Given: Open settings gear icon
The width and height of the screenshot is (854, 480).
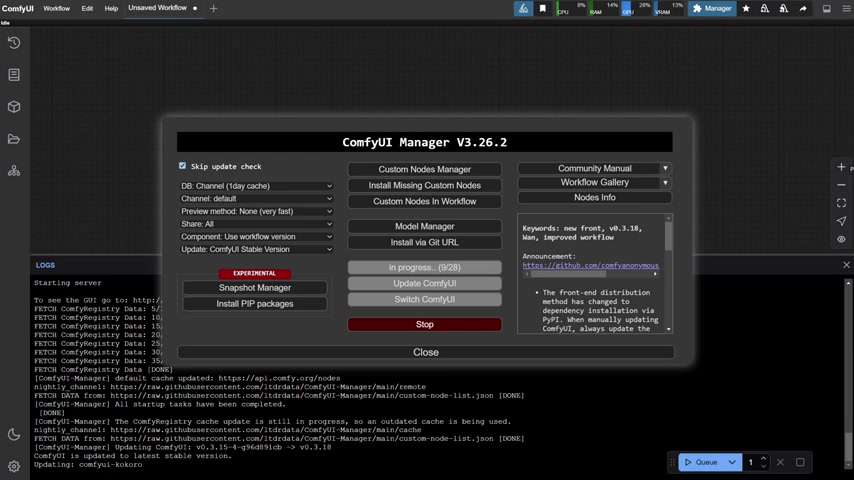Looking at the screenshot, I should click(x=14, y=466).
